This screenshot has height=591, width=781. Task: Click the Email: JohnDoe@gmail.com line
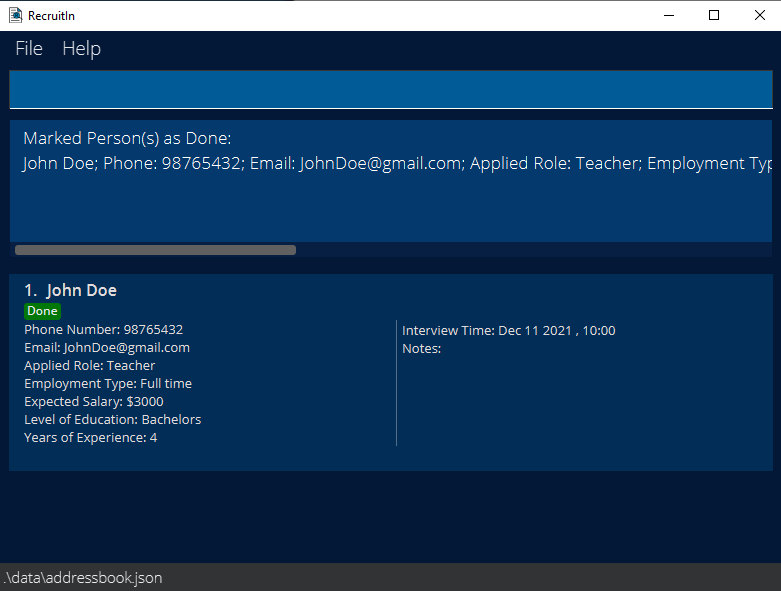(107, 348)
